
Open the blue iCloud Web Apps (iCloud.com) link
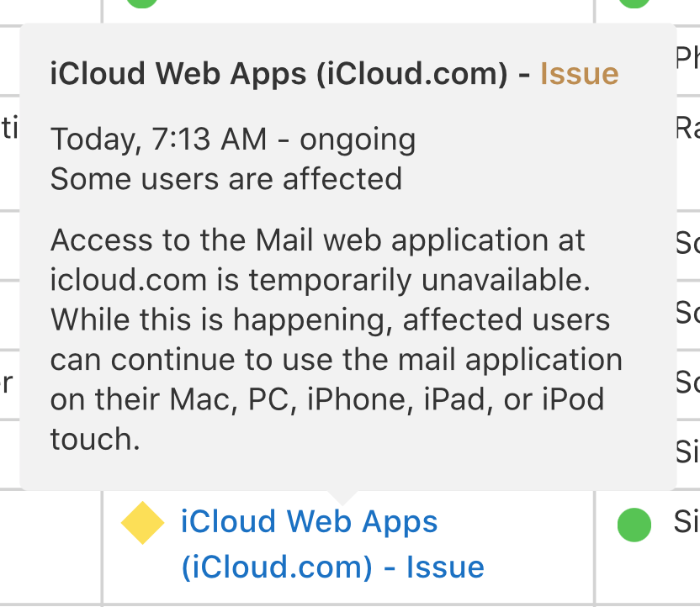pyautogui.click(x=309, y=523)
